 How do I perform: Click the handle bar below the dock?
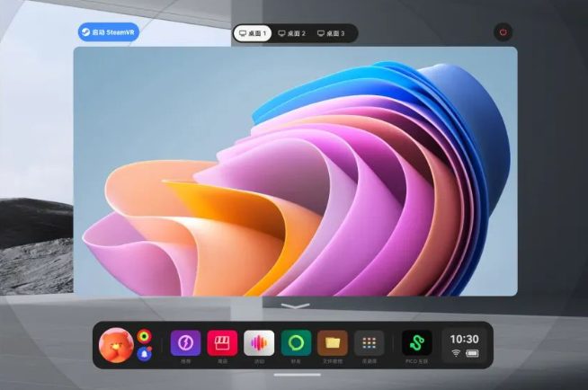[x=297, y=375]
